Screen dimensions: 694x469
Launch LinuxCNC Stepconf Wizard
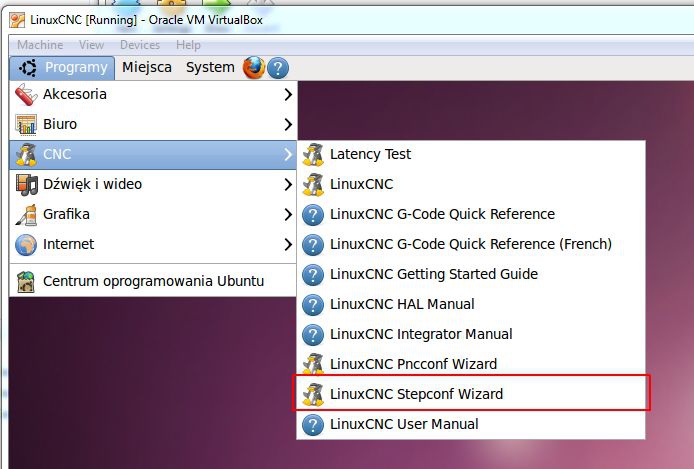470,394
